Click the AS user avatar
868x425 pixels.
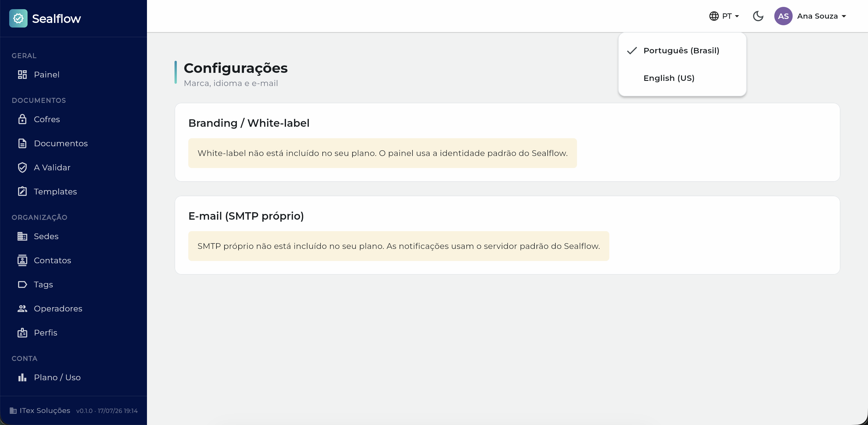783,16
